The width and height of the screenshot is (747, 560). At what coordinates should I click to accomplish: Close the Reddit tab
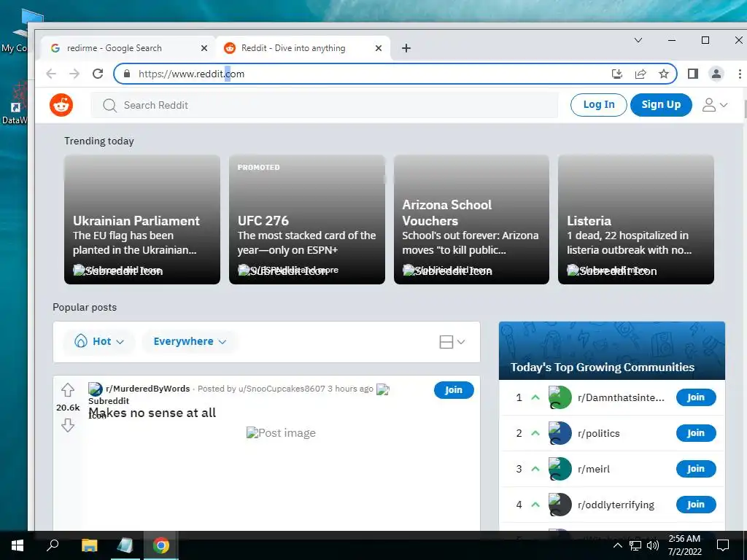pyautogui.click(x=379, y=48)
